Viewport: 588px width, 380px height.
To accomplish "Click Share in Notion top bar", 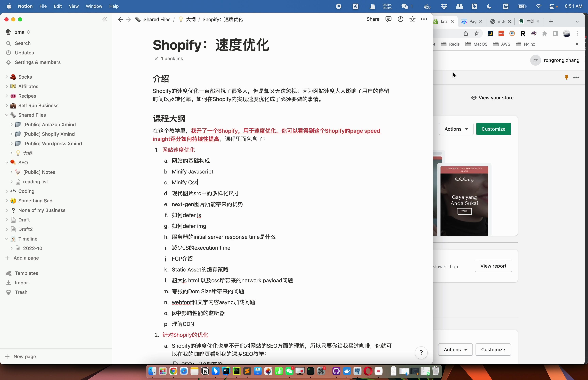I will (373, 19).
